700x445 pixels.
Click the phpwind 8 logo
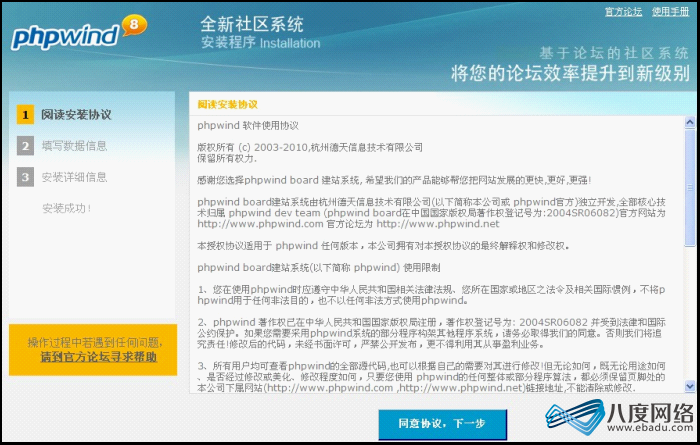pyautogui.click(x=79, y=33)
